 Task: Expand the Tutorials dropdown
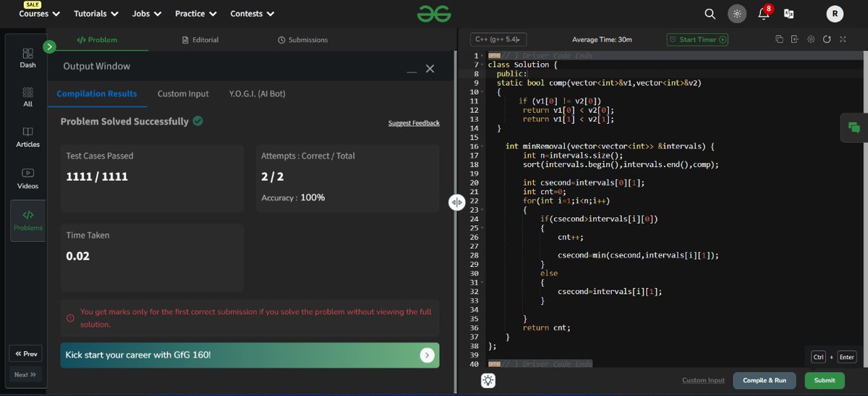point(95,14)
